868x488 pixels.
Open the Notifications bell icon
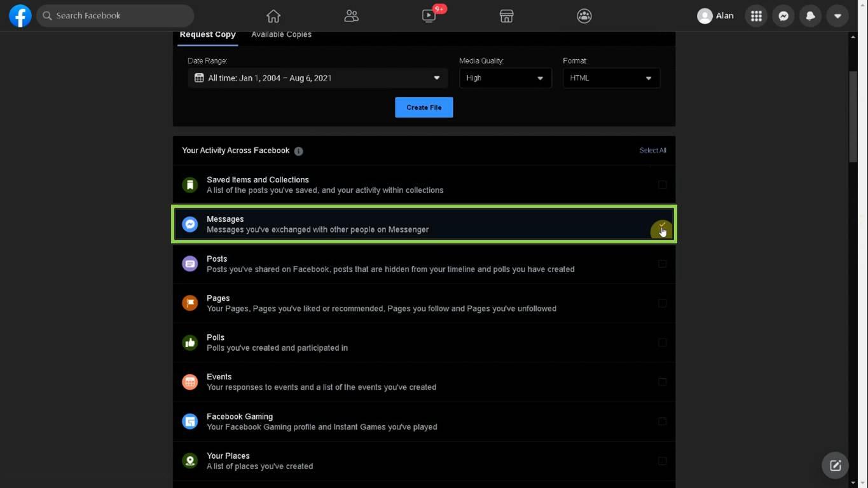810,16
